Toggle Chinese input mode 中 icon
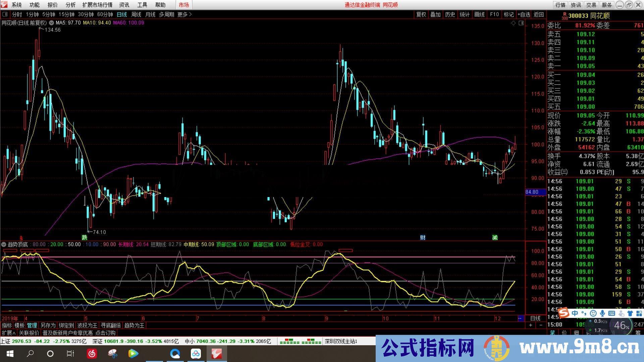Screen dimensions: 644x362 575,313
